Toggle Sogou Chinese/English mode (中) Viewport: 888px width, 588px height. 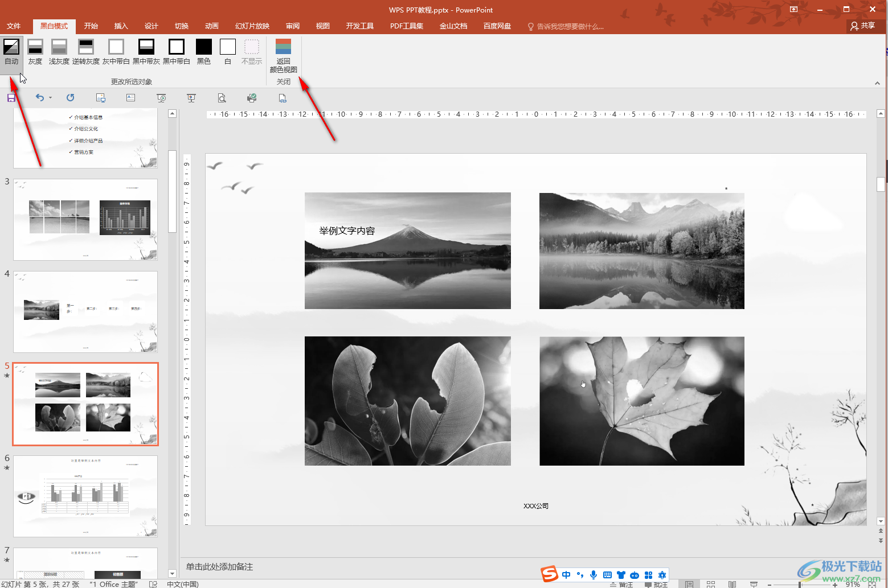(566, 575)
